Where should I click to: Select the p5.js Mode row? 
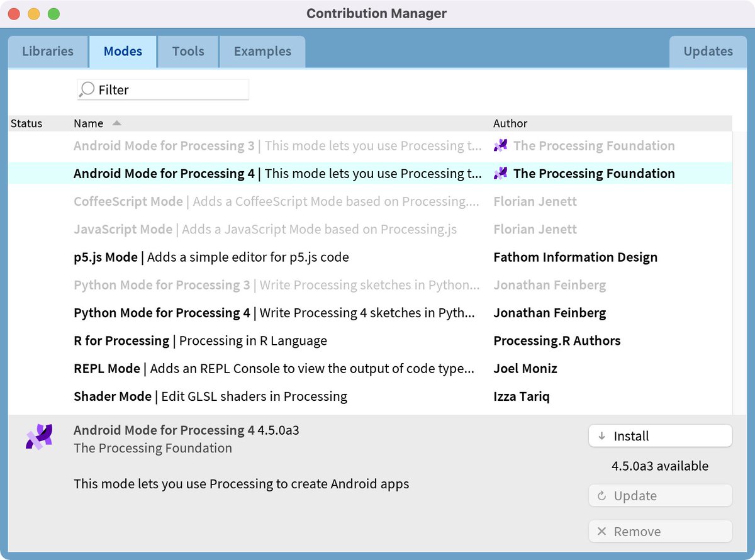[371, 257]
